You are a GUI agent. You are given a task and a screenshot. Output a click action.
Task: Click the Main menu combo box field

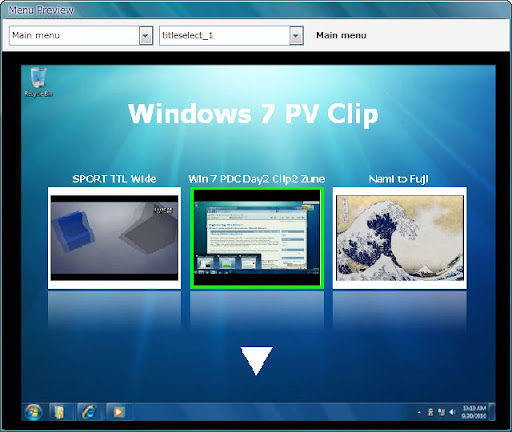[81, 36]
